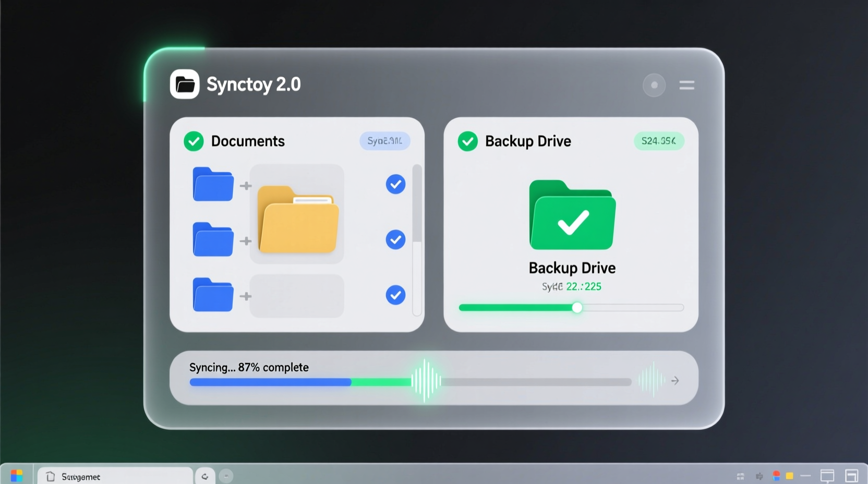Click the Backup Drive label under green folder
This screenshot has width=868, height=484.
click(x=572, y=268)
